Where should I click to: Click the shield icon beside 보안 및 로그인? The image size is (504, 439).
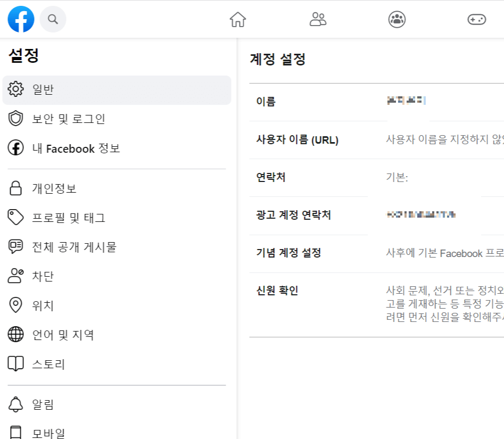point(15,119)
